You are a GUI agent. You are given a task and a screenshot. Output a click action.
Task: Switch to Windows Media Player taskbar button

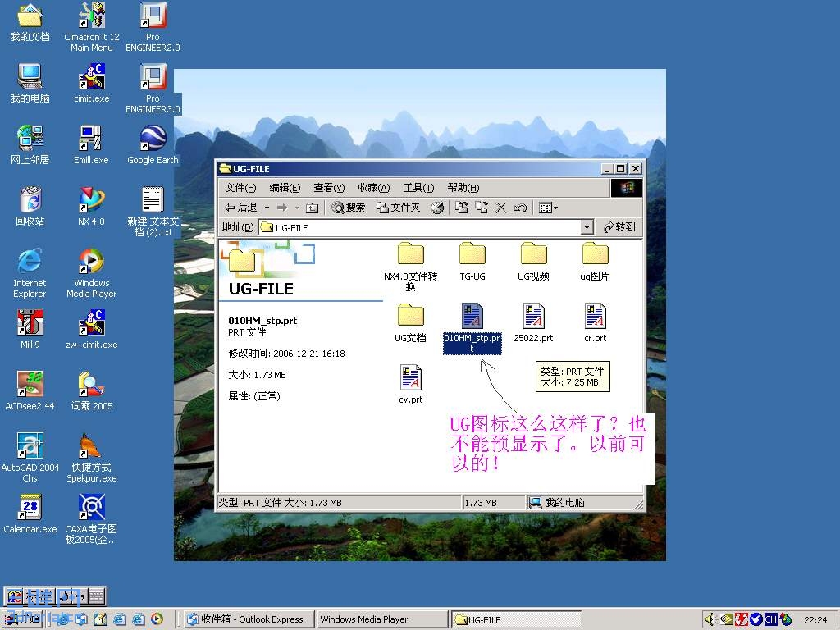click(382, 619)
